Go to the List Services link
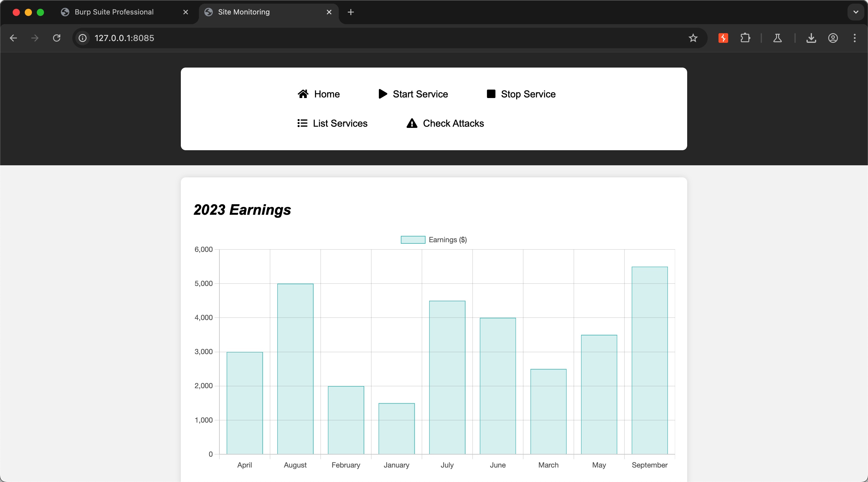The width and height of the screenshot is (868, 482). click(x=340, y=123)
